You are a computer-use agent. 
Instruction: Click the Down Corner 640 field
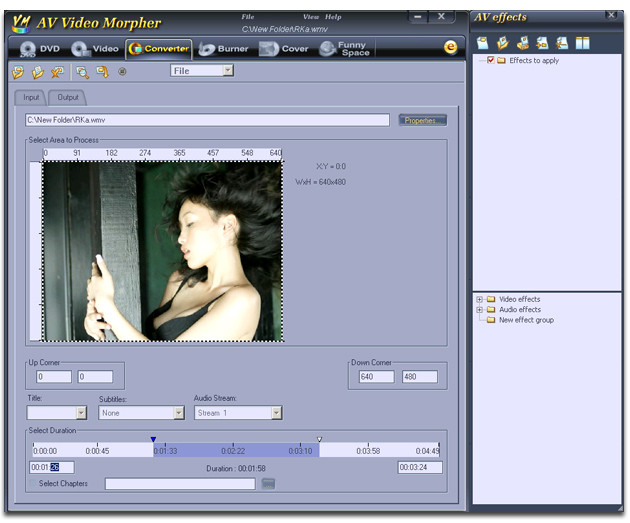pyautogui.click(x=376, y=377)
